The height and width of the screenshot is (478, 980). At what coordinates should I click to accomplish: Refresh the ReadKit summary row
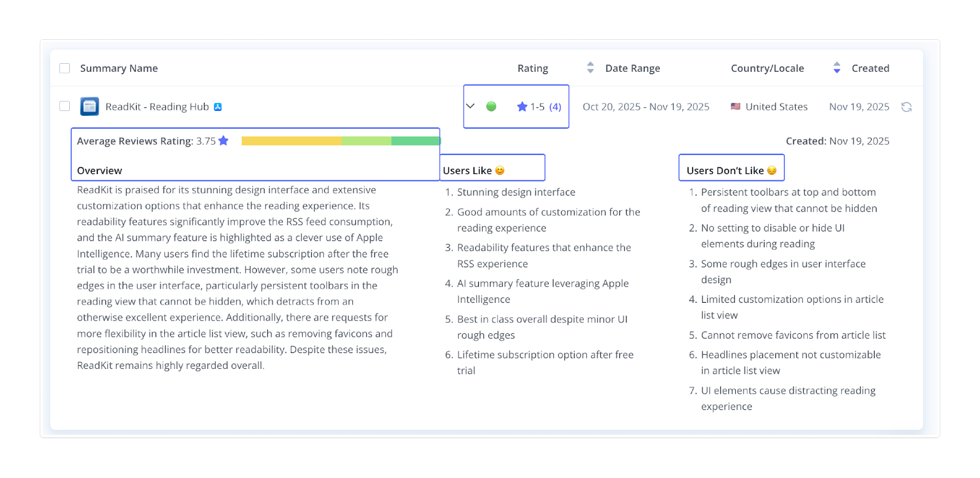point(907,107)
